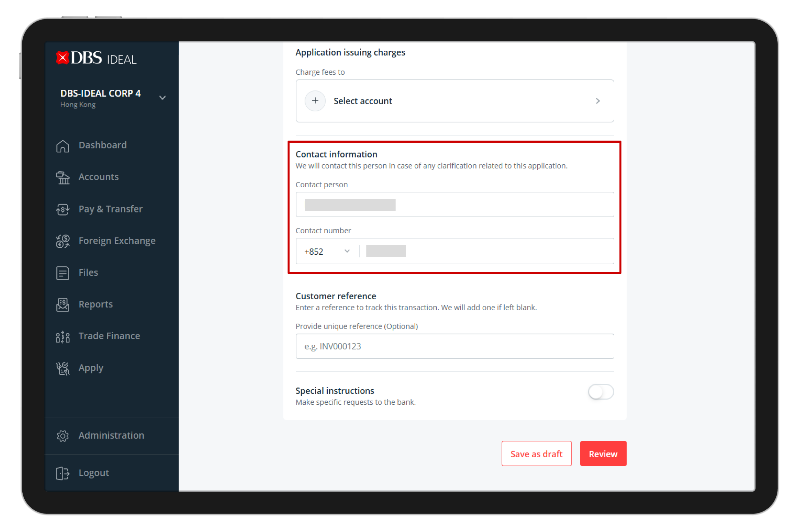Click the unique reference input field
The height and width of the screenshot is (532, 799).
coord(454,346)
